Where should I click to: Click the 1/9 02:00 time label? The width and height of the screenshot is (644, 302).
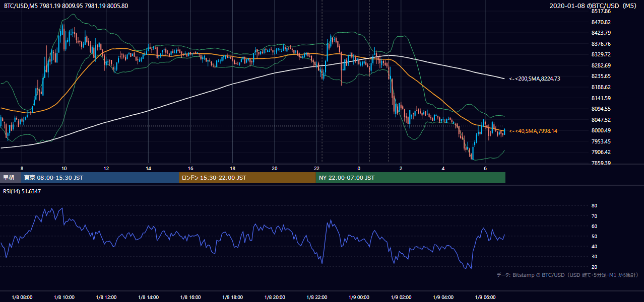point(401,297)
